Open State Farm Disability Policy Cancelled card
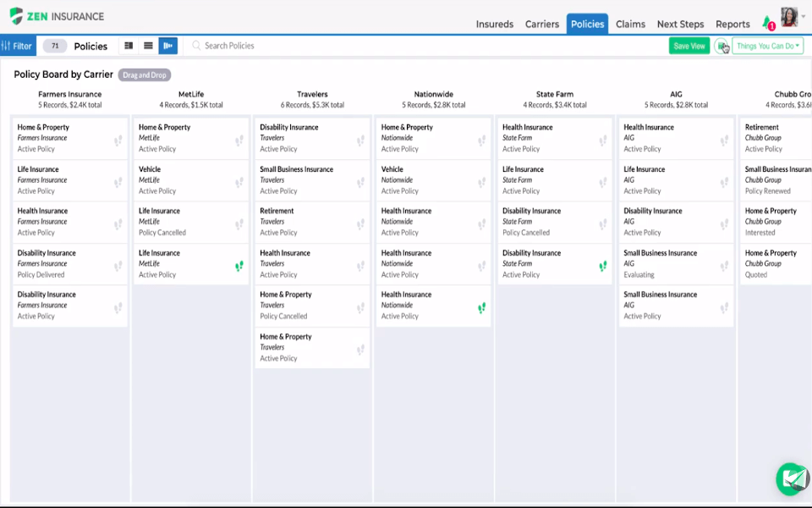 tap(555, 222)
